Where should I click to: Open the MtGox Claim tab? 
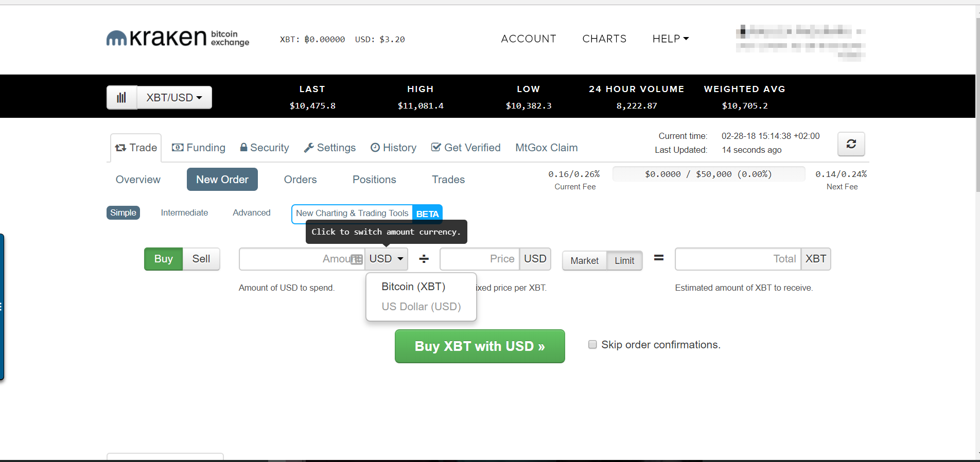coord(547,148)
